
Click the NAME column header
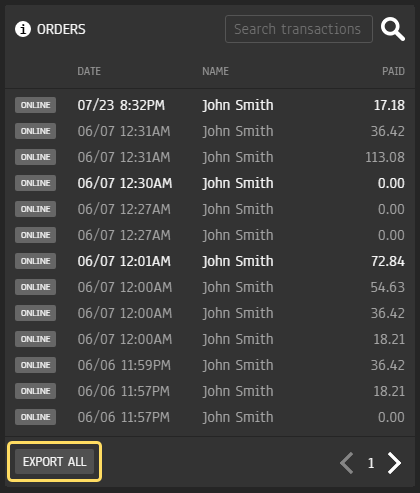(x=215, y=71)
